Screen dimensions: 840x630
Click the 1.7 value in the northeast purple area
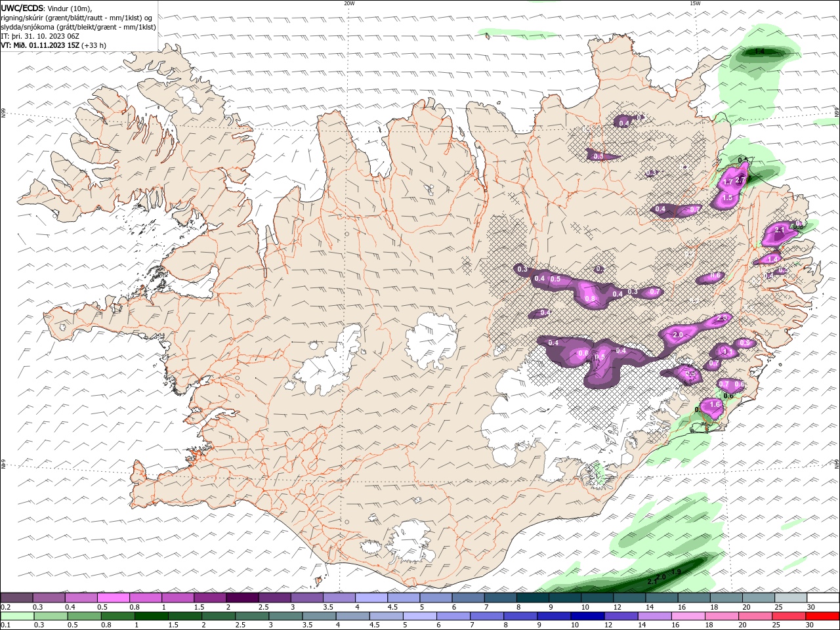[728, 183]
